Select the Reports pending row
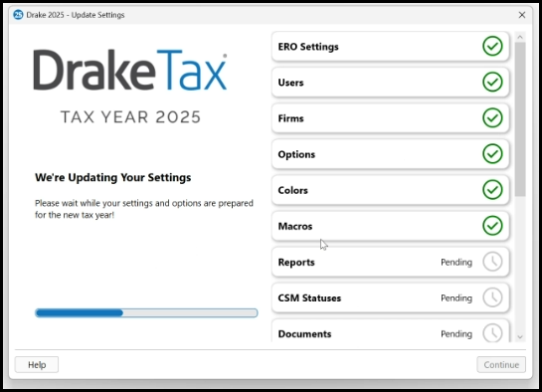Viewport: 542px width, 392px height. click(x=390, y=262)
